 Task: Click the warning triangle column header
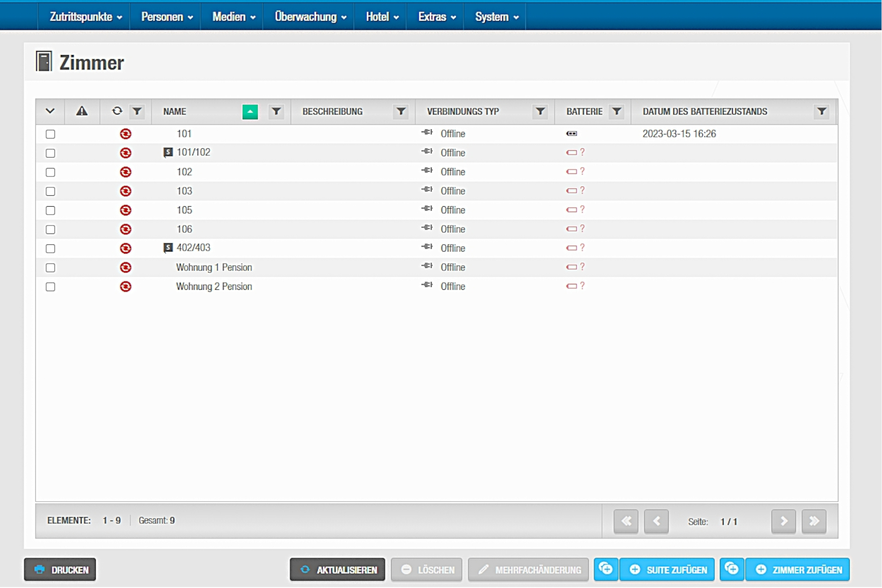point(82,111)
